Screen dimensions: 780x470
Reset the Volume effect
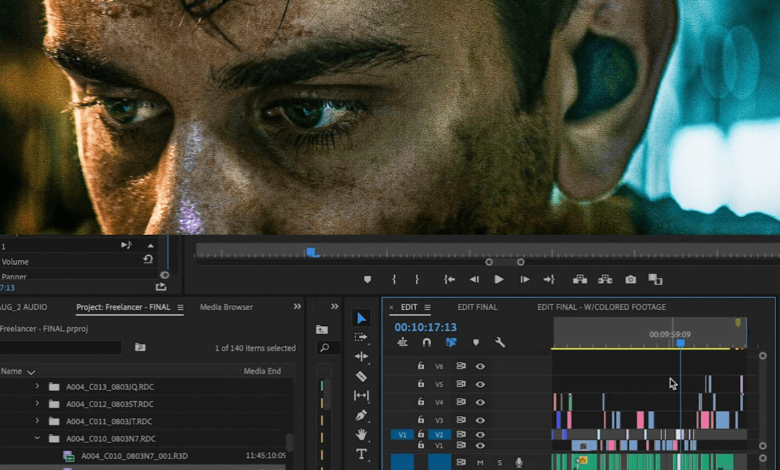[x=148, y=259]
